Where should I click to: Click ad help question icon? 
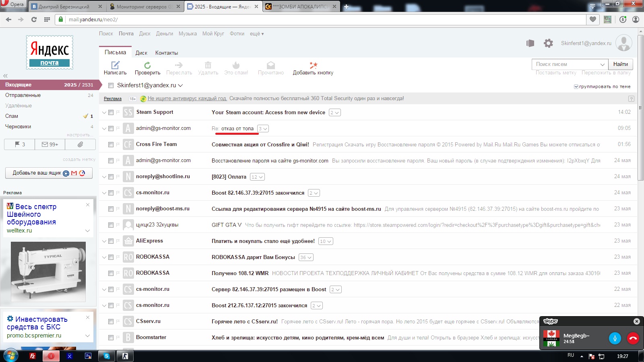click(631, 99)
